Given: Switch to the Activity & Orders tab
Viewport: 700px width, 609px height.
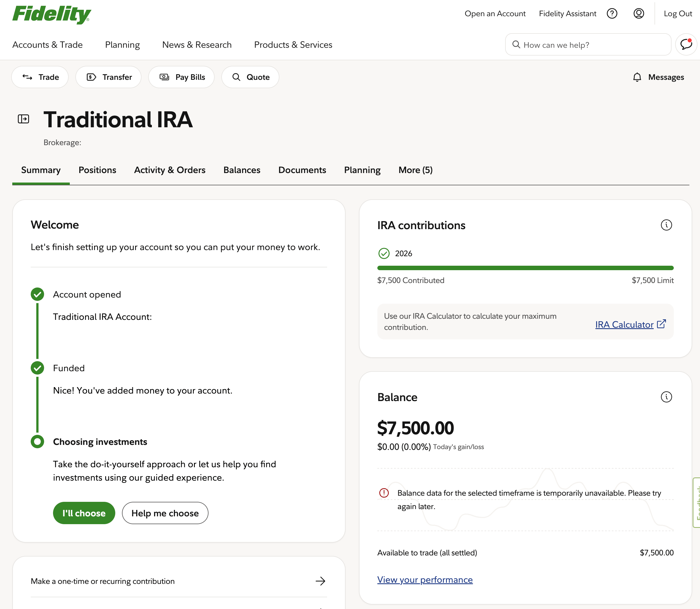Looking at the screenshot, I should (170, 170).
